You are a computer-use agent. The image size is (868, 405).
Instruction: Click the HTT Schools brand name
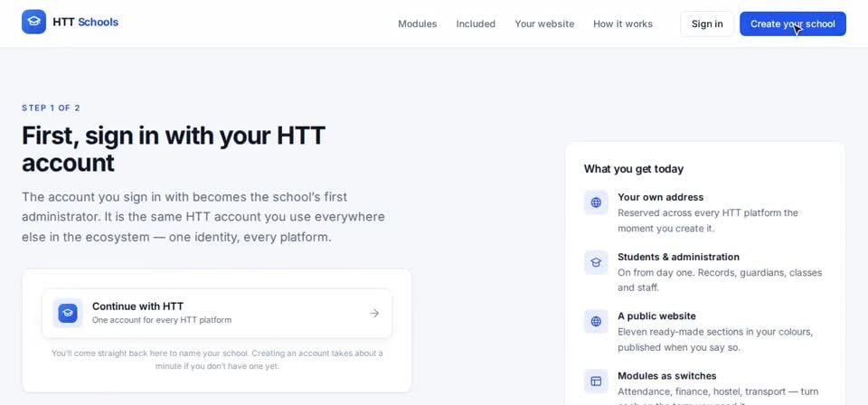click(85, 22)
